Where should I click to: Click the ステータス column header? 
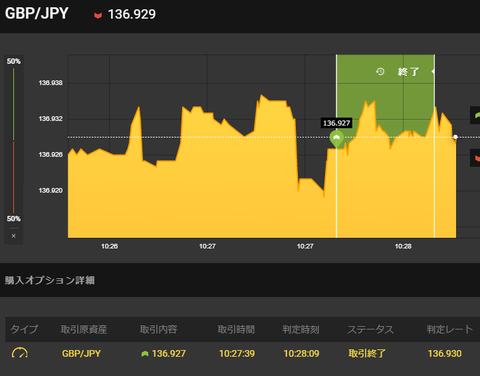[370, 329]
